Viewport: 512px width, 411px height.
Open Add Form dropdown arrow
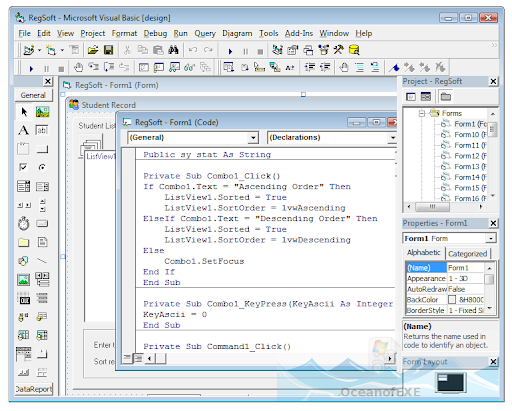pos(62,50)
